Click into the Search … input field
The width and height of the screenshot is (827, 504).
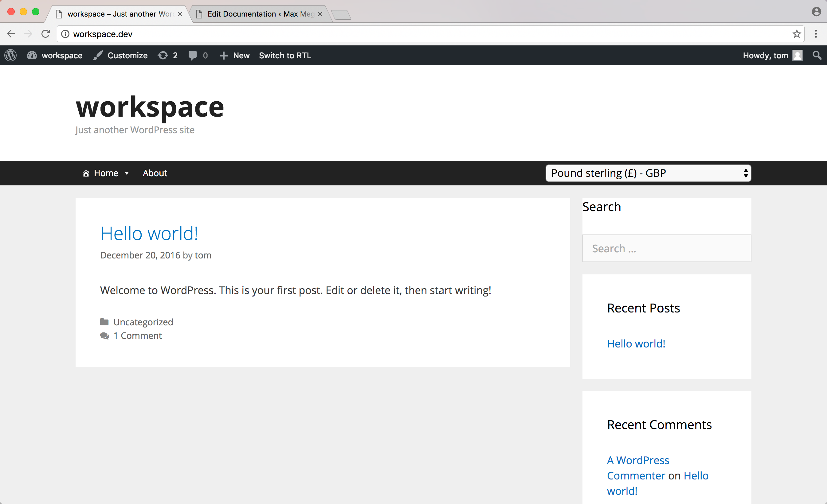pos(666,249)
